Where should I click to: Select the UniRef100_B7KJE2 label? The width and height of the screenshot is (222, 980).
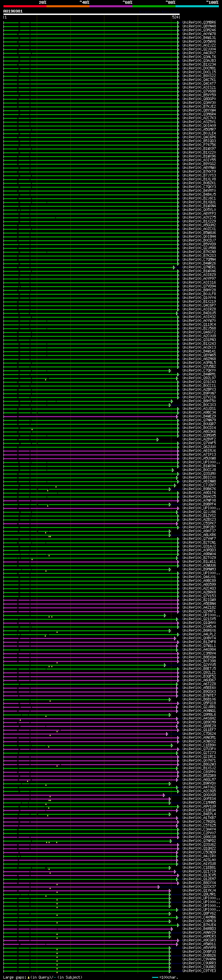click(199, 106)
